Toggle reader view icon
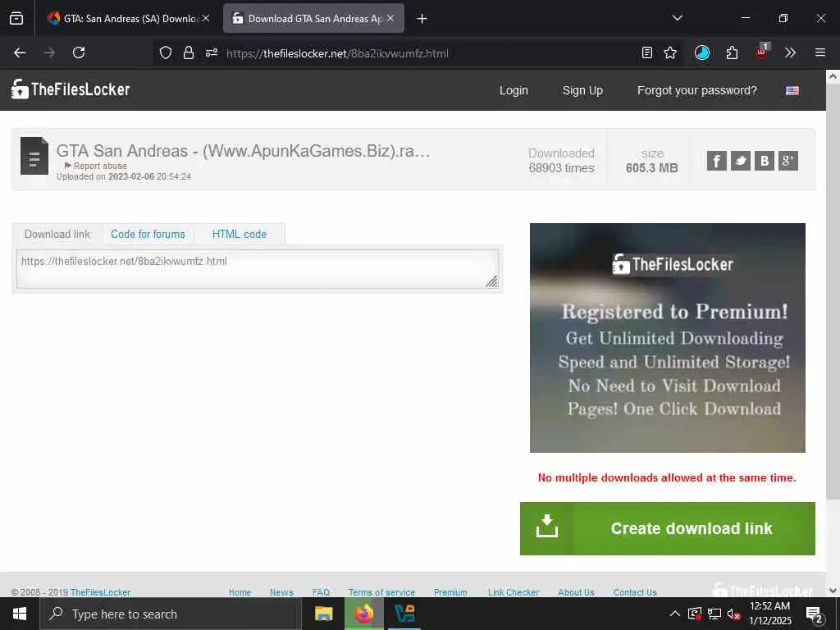 pyautogui.click(x=647, y=52)
